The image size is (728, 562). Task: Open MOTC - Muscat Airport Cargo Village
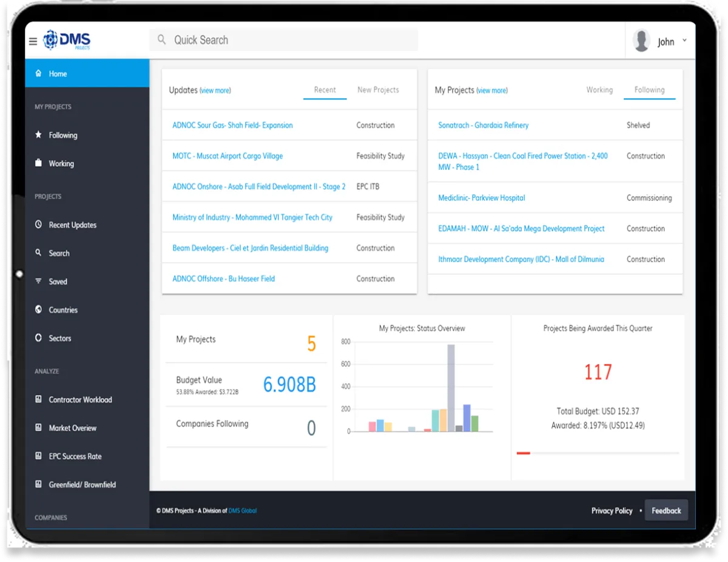227,156
